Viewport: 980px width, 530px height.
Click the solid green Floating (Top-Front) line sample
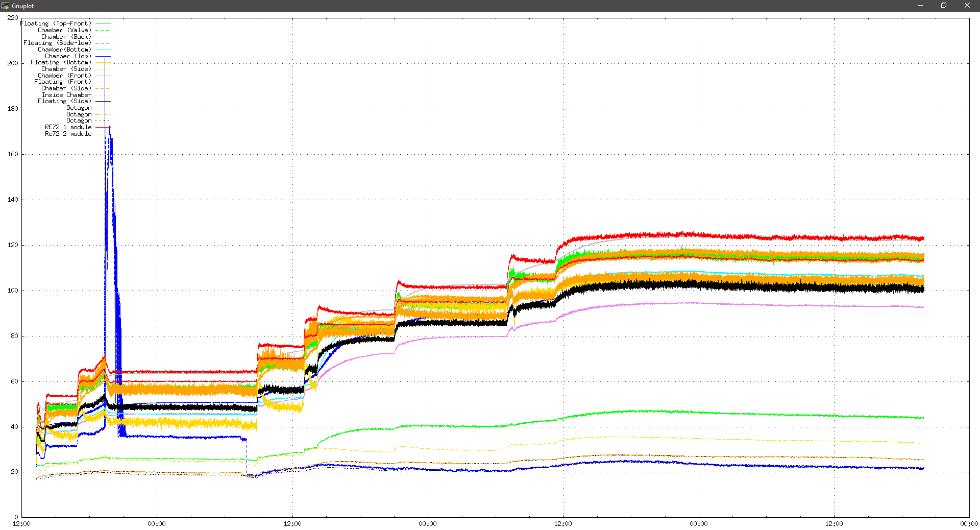coord(103,23)
